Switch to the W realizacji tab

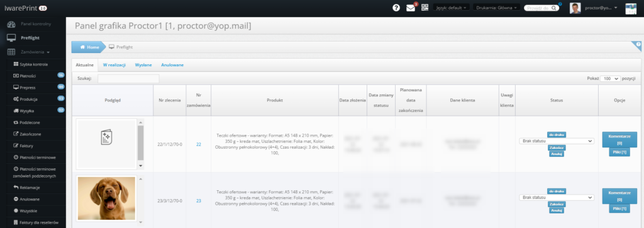click(x=114, y=65)
